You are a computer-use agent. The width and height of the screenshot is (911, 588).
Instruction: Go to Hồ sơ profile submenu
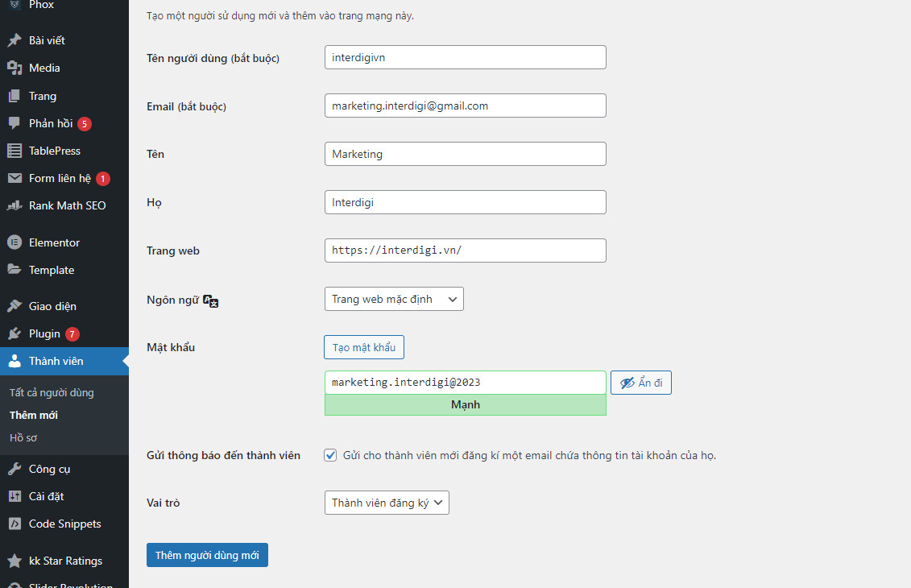tap(23, 437)
